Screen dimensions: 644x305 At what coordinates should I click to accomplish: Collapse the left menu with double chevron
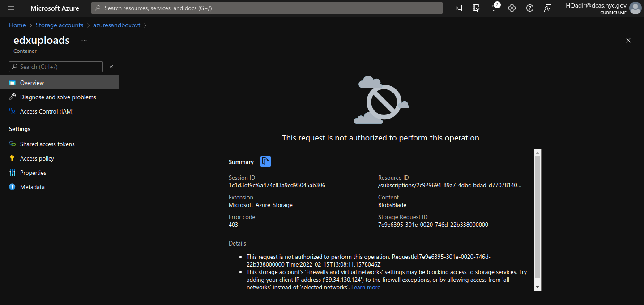[111, 67]
